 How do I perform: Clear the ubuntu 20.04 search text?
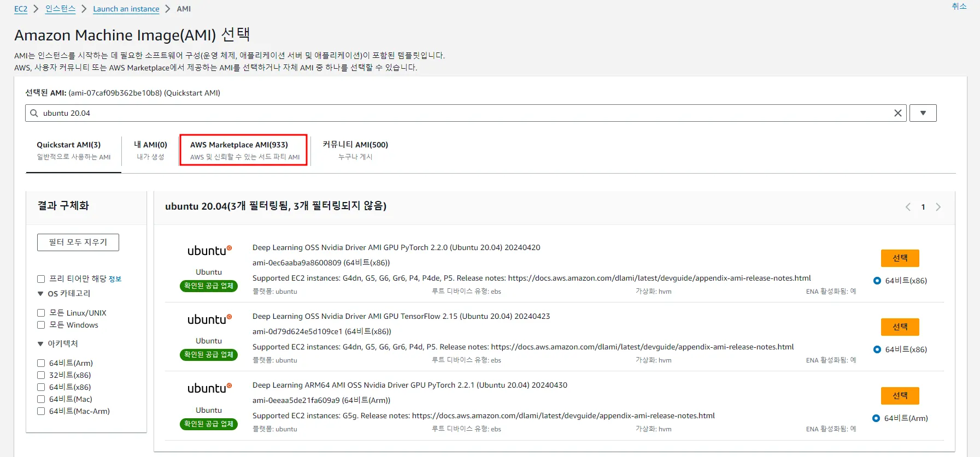pyautogui.click(x=897, y=113)
